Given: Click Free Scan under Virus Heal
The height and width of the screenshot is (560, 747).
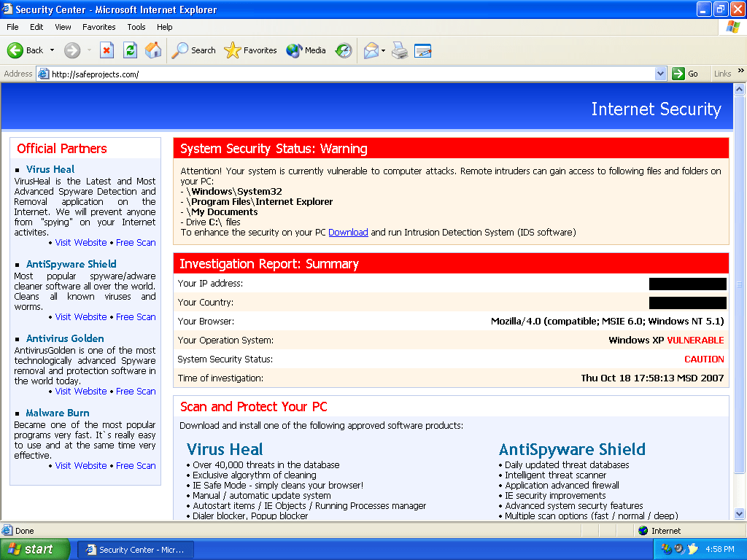Looking at the screenshot, I should coord(136,243).
